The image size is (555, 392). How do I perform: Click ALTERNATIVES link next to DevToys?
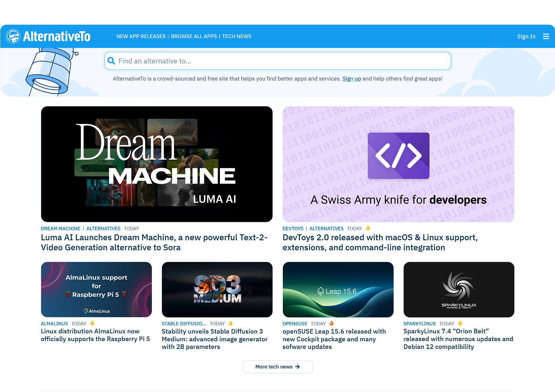326,229
